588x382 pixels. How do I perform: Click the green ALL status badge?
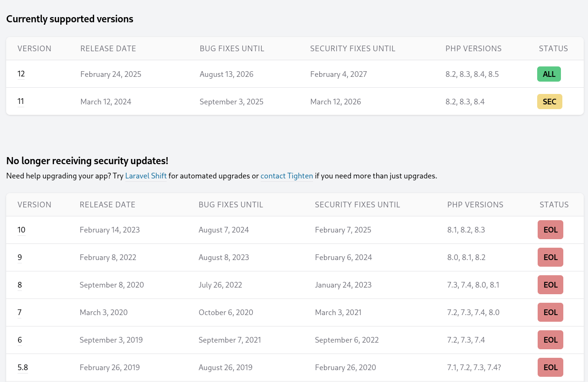(x=549, y=74)
